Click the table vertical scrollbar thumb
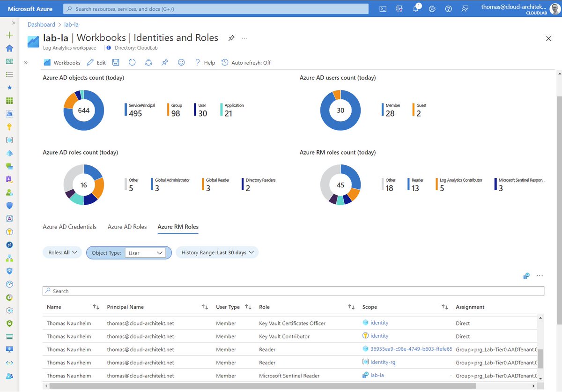Viewport: 562px width, 392px height. click(540, 359)
